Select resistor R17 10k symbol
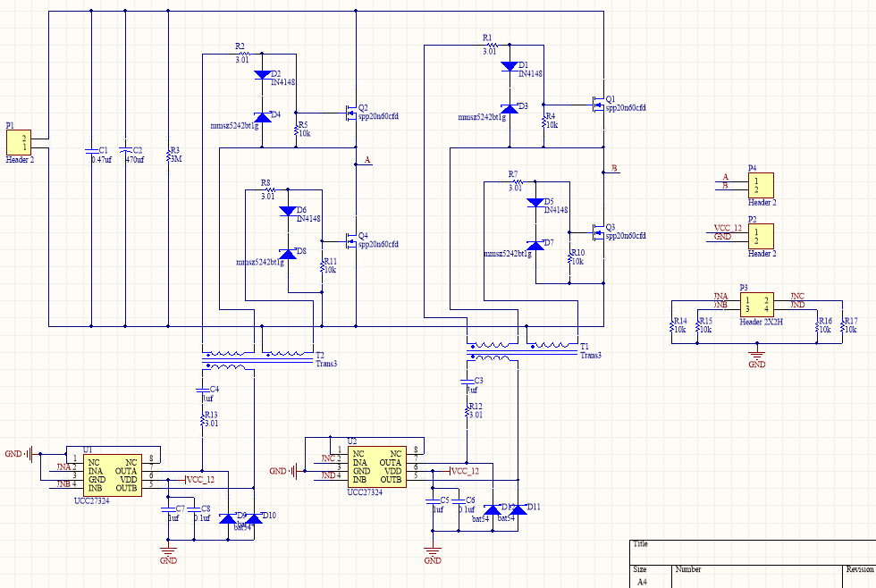Image resolution: width=876 pixels, height=588 pixels. [842, 325]
